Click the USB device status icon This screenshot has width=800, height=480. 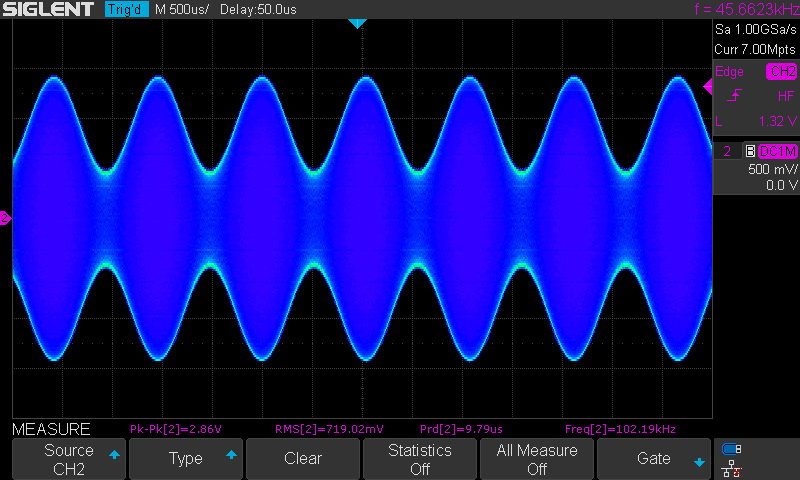click(731, 450)
